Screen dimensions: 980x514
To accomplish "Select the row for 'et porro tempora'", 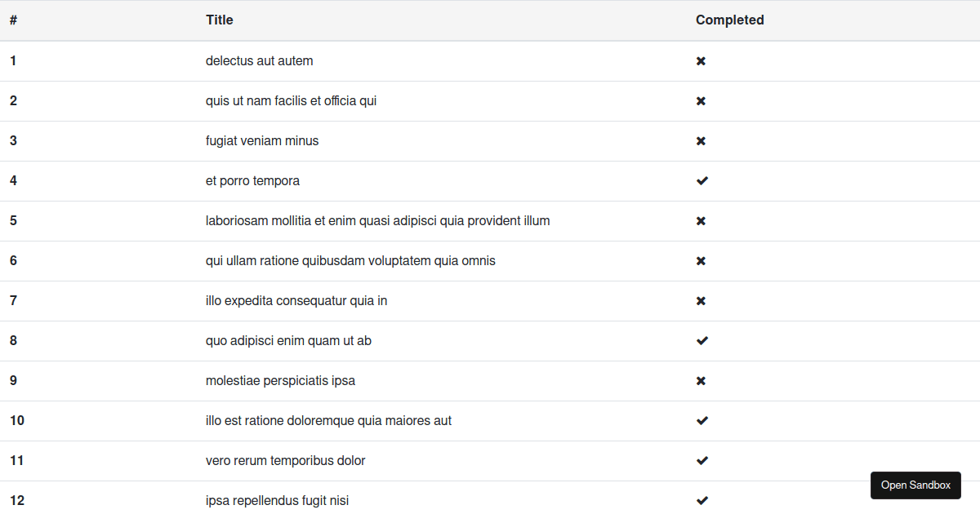I will [252, 180].
